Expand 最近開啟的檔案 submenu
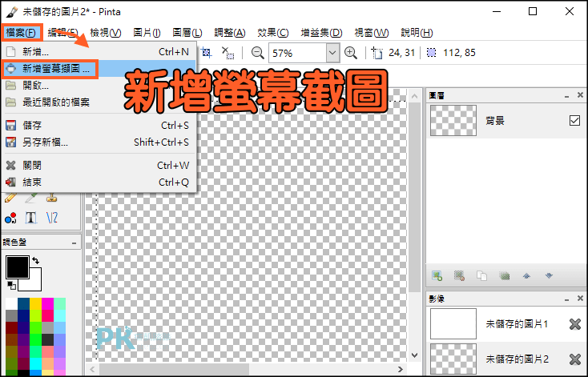 [x=99, y=102]
